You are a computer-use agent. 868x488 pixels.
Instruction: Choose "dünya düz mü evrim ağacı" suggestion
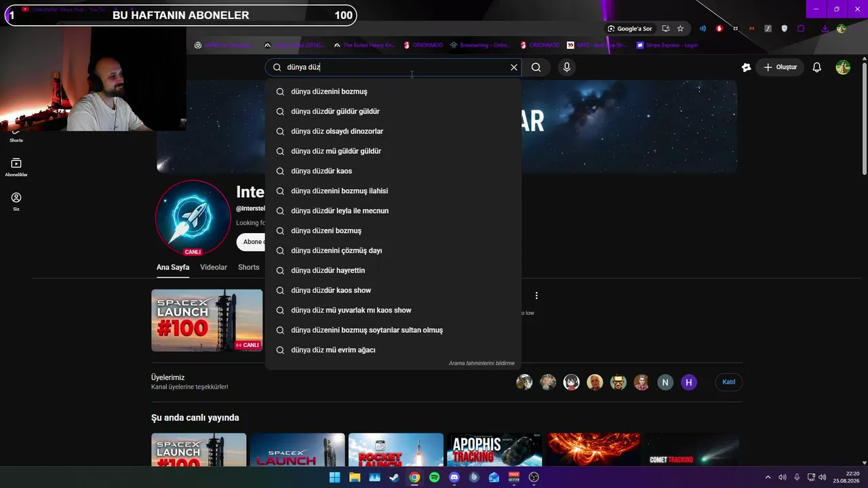pos(393,350)
